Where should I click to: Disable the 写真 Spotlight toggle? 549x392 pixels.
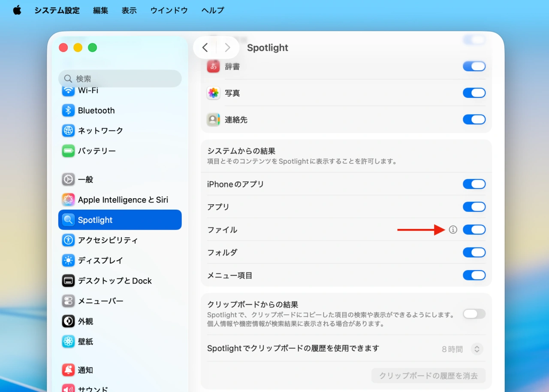coord(474,93)
